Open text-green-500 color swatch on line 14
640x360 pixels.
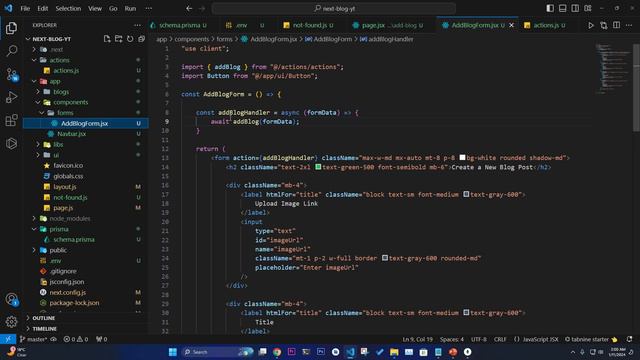click(x=318, y=167)
